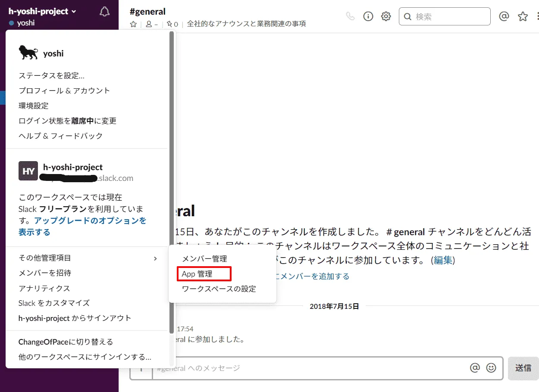Open starred items with the star icon

pos(522,16)
